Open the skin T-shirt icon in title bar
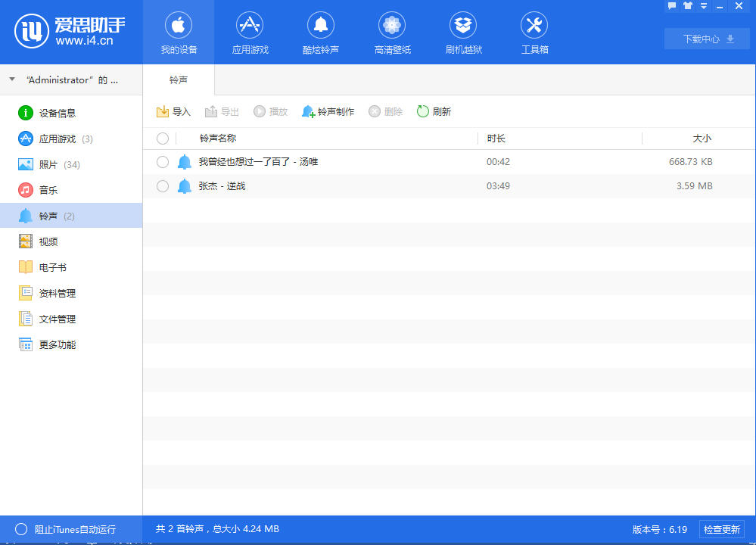This screenshot has height=545, width=756. tap(687, 6)
